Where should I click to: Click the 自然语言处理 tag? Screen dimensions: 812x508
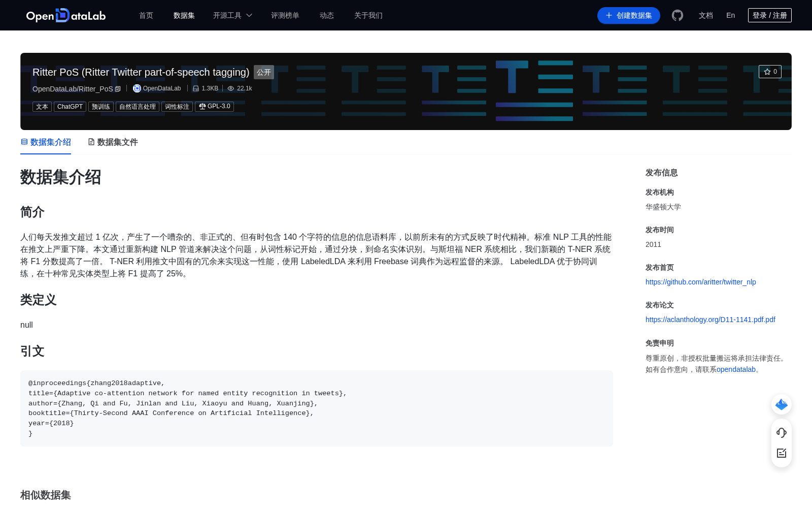pos(138,107)
